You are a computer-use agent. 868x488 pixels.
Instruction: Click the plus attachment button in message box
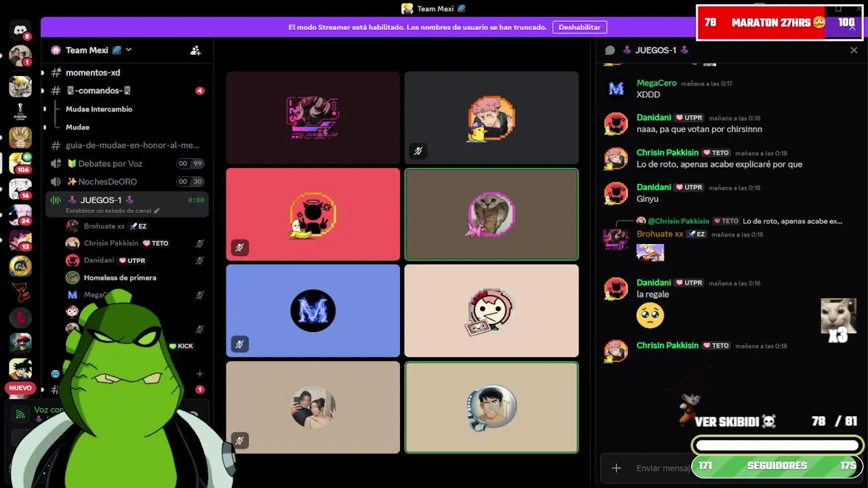point(616,468)
